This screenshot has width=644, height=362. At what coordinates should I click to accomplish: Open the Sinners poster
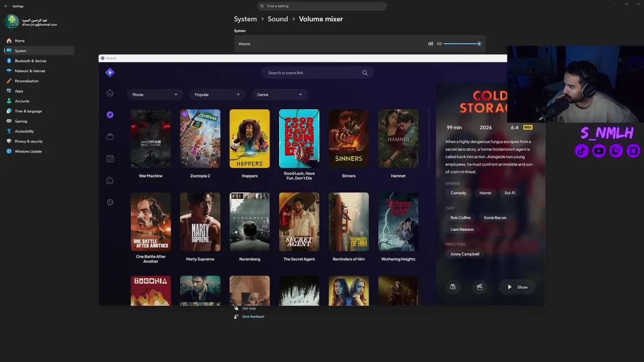point(349,139)
